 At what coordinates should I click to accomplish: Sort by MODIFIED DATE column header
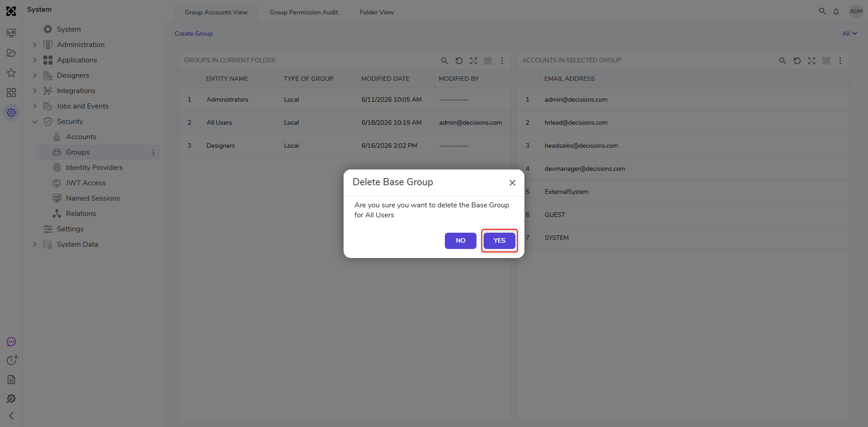click(x=385, y=79)
